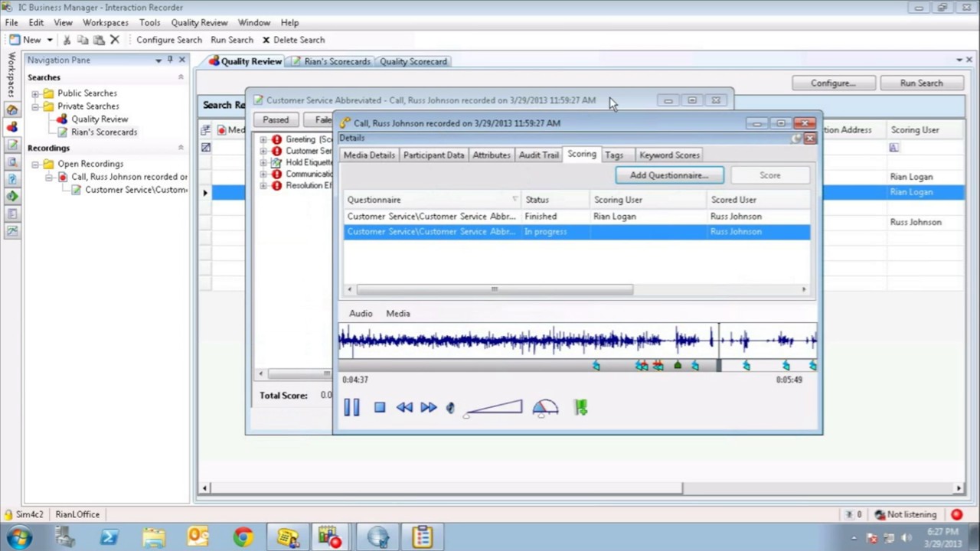Viewport: 980px width, 551px height.
Task: Click the Run Search button in the panel
Action: pyautogui.click(x=921, y=83)
